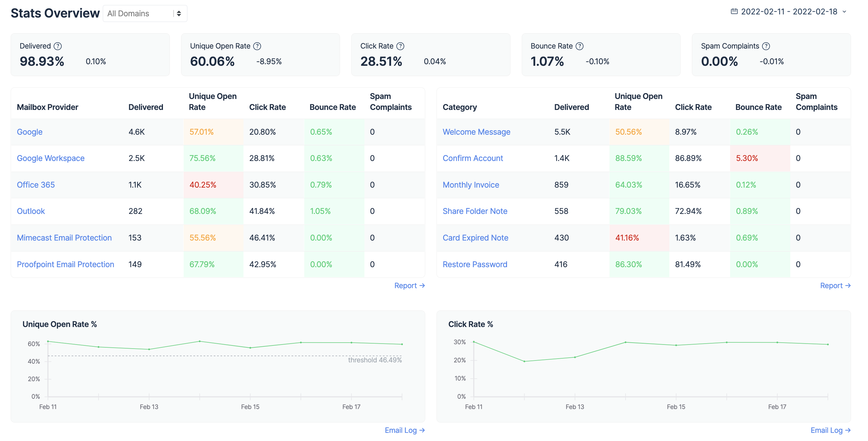
Task: Open the Confirm Account category details
Action: (473, 158)
